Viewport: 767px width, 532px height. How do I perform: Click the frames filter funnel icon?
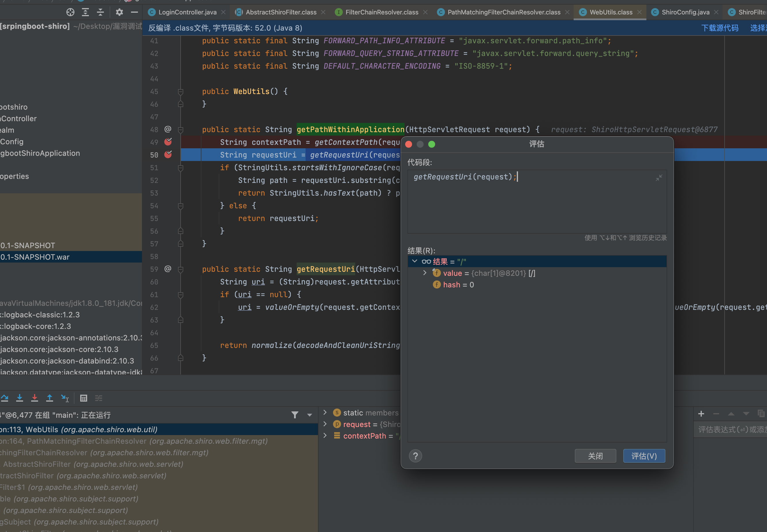[x=295, y=415]
